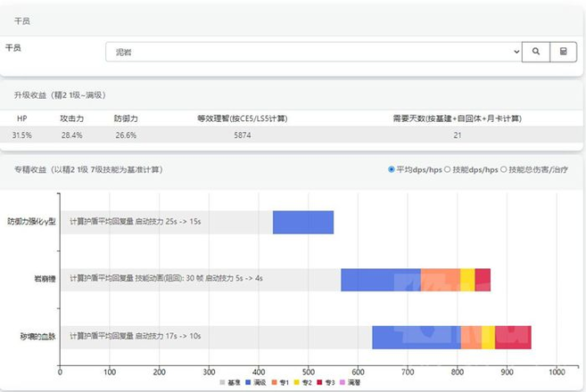This screenshot has width=586, height=392.
Task: Open the operator dropdown showing 泥岩
Action: [312, 53]
